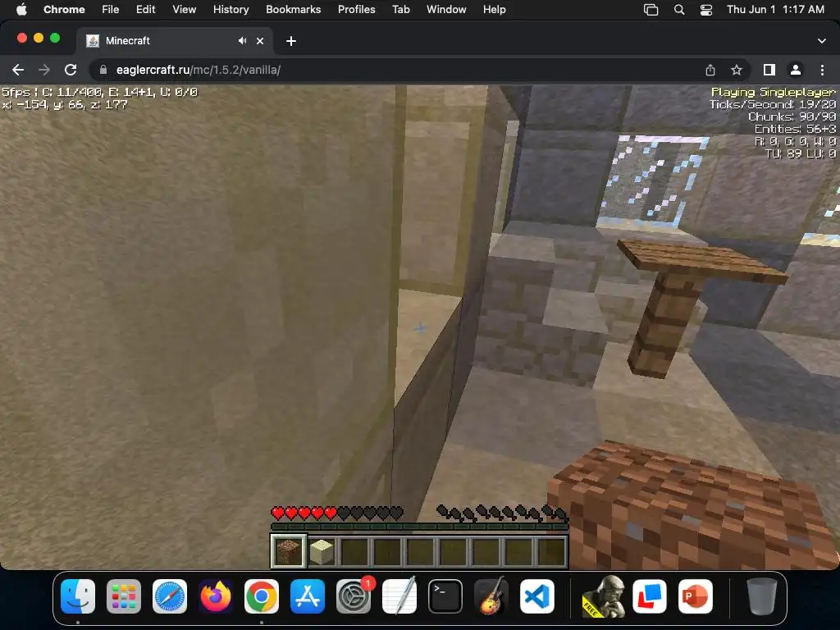Viewport: 840px width, 630px height.
Task: Open the Chrome app menu
Action: coord(64,9)
